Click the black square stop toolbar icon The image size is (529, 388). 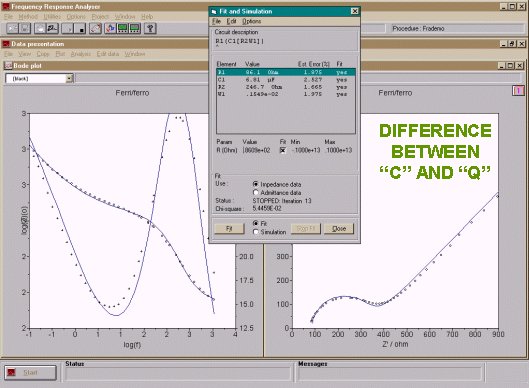click(81, 29)
